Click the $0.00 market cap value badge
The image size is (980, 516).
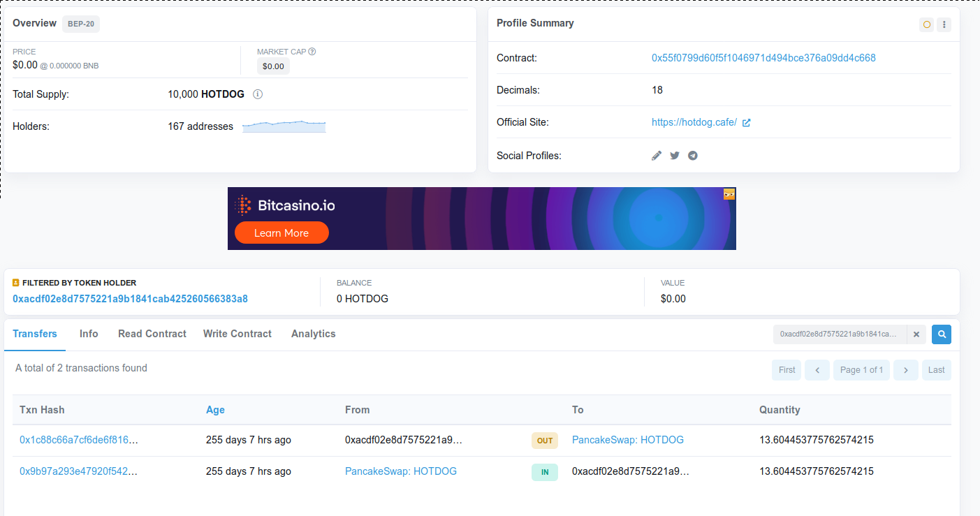[273, 66]
